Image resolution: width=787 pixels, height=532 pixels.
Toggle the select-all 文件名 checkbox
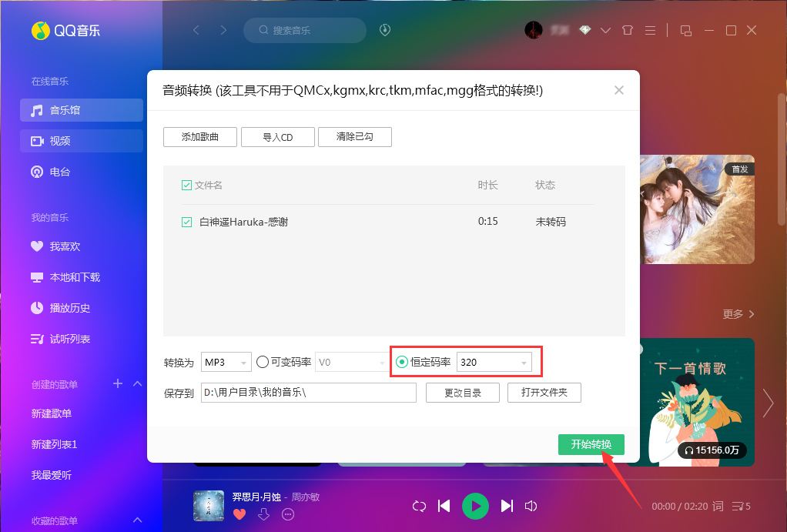click(x=186, y=185)
